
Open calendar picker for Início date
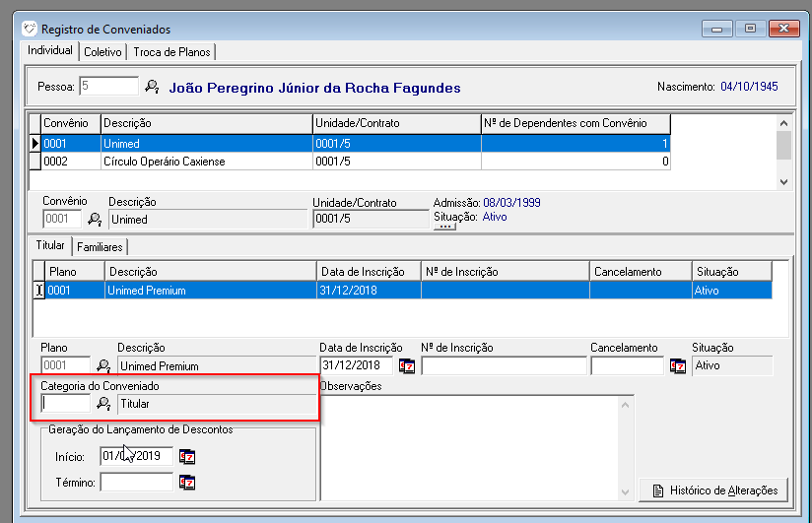187,456
